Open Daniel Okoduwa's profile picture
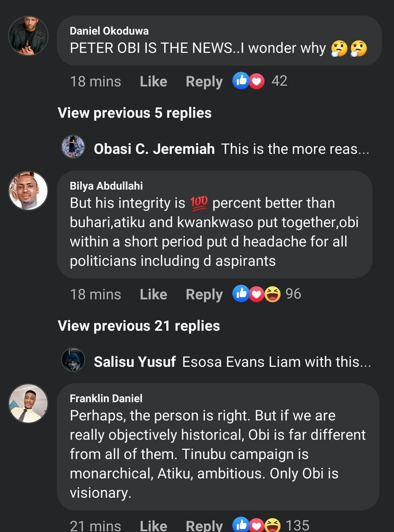Image resolution: width=394 pixels, height=532 pixels. click(x=28, y=36)
